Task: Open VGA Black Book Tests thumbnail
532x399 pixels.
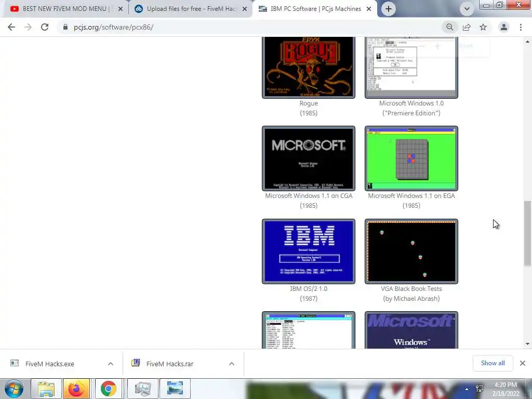Action: coord(411,251)
